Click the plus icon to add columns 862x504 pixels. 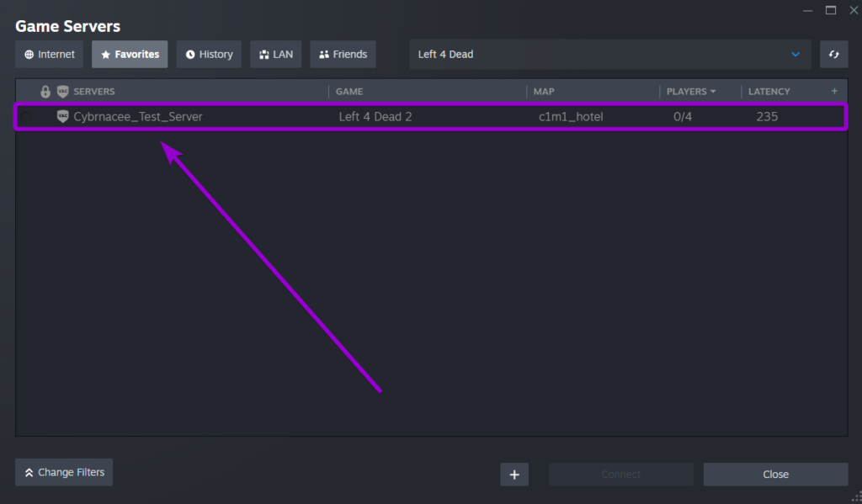[x=835, y=91]
